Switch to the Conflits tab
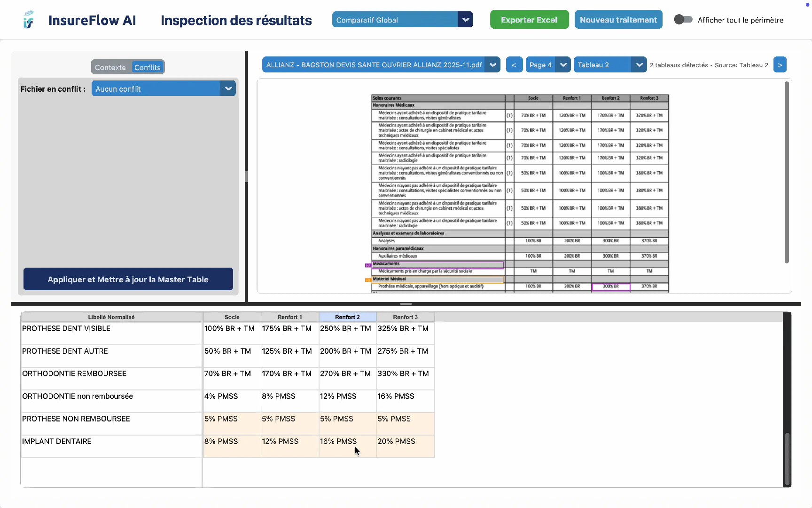Screen dimensions: 812x508 [148, 67]
